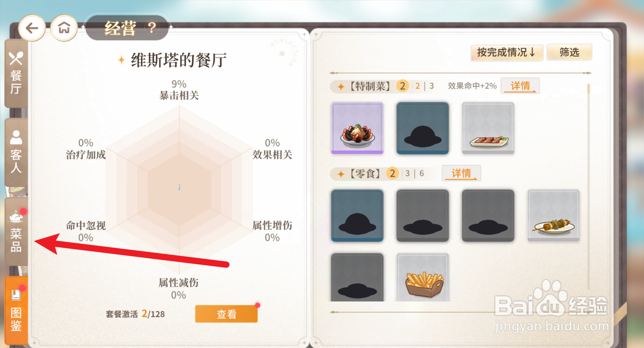This screenshot has height=348, width=644.
Task: Select the french fries snack icon
Action: point(423,278)
